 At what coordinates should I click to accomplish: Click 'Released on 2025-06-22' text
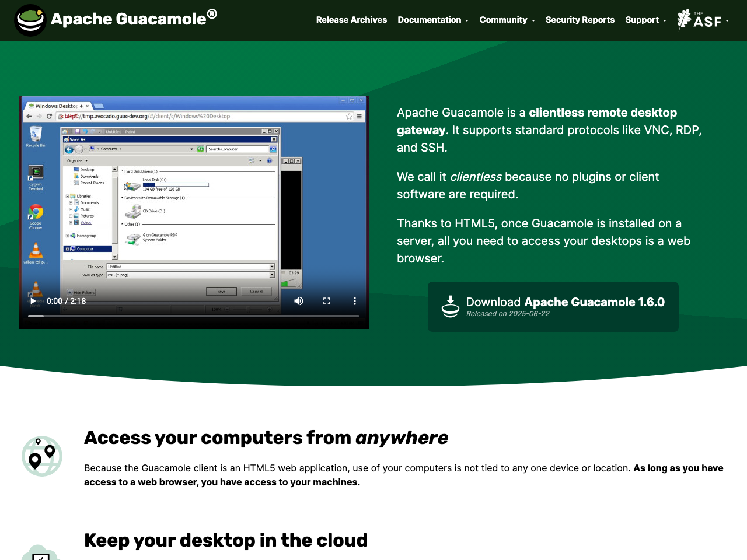click(x=507, y=313)
